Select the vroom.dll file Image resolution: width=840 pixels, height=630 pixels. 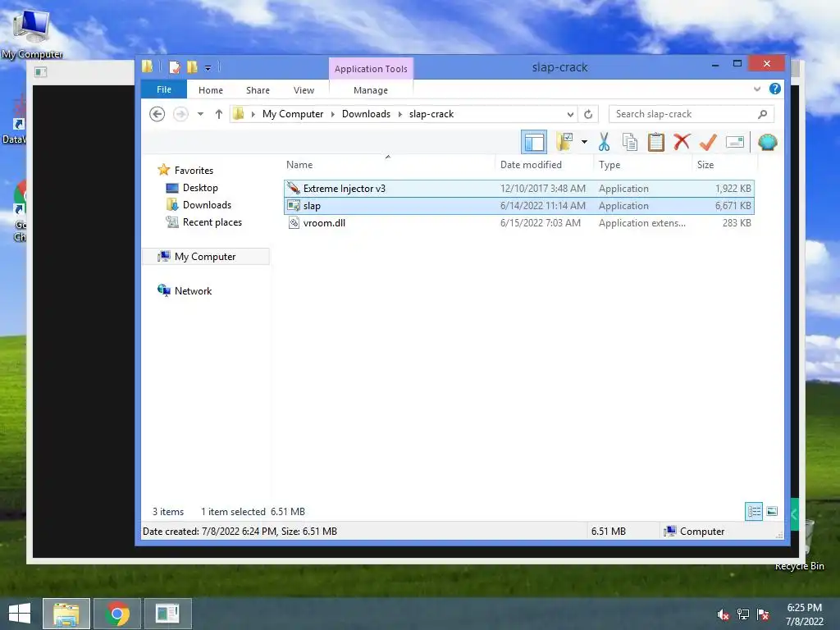[519, 223]
